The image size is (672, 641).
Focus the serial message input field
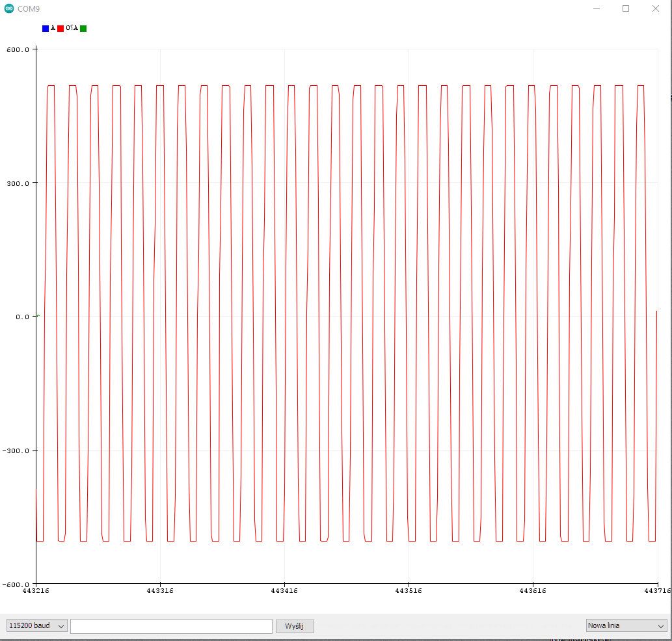coord(171,626)
